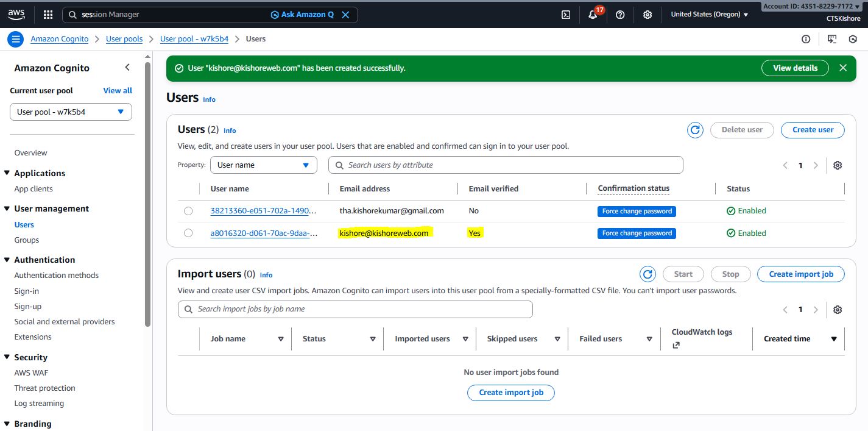
Task: Click the help question mark icon
Action: pyautogui.click(x=620, y=15)
